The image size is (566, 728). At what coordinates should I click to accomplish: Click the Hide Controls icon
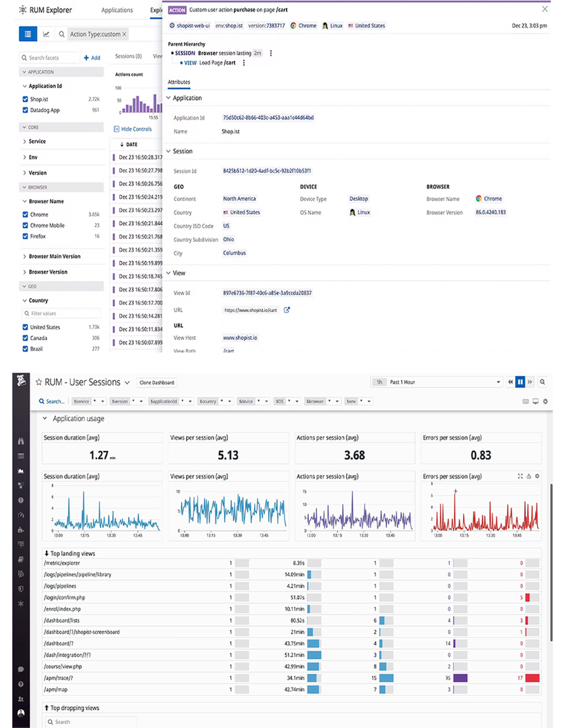116,129
